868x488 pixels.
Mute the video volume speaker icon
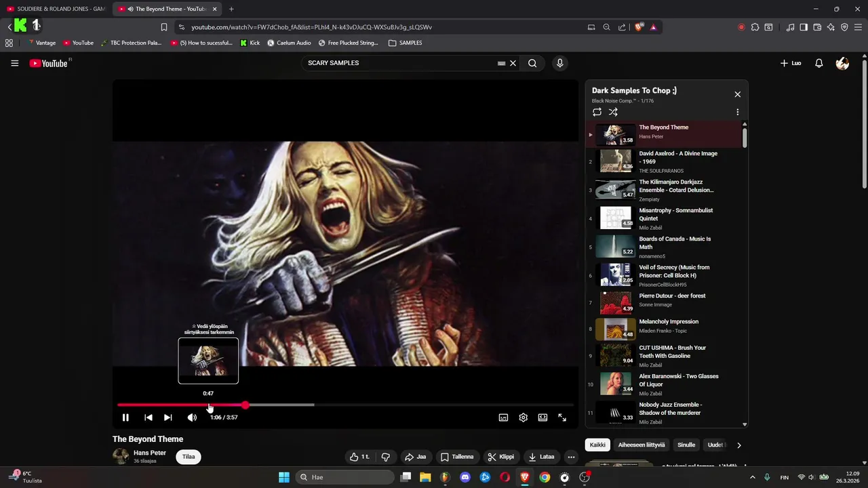click(x=192, y=418)
